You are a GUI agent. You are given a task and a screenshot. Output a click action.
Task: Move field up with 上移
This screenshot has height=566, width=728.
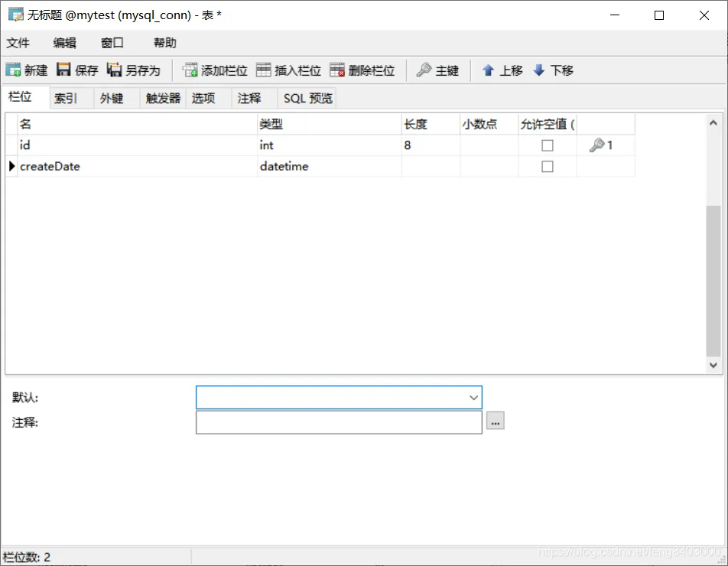pos(502,70)
